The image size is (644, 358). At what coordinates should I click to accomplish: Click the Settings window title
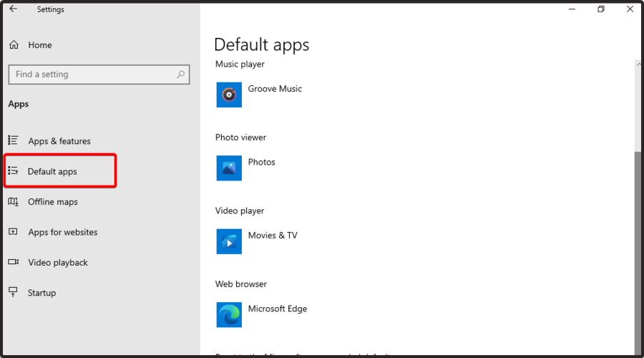[51, 9]
